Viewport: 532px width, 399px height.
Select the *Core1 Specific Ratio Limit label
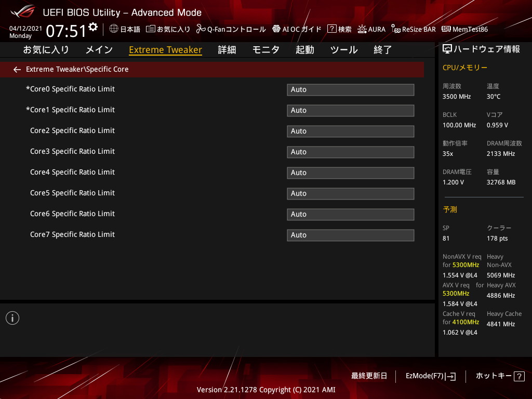[x=70, y=110]
